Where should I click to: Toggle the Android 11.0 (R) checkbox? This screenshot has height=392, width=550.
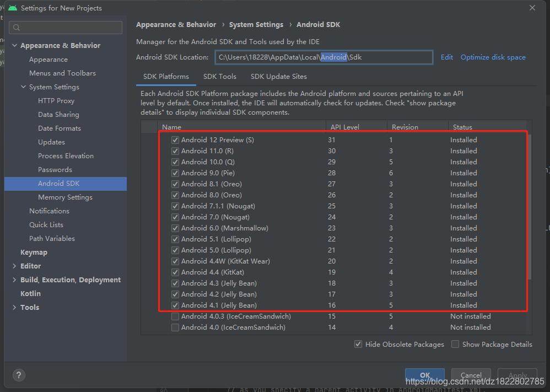(175, 151)
